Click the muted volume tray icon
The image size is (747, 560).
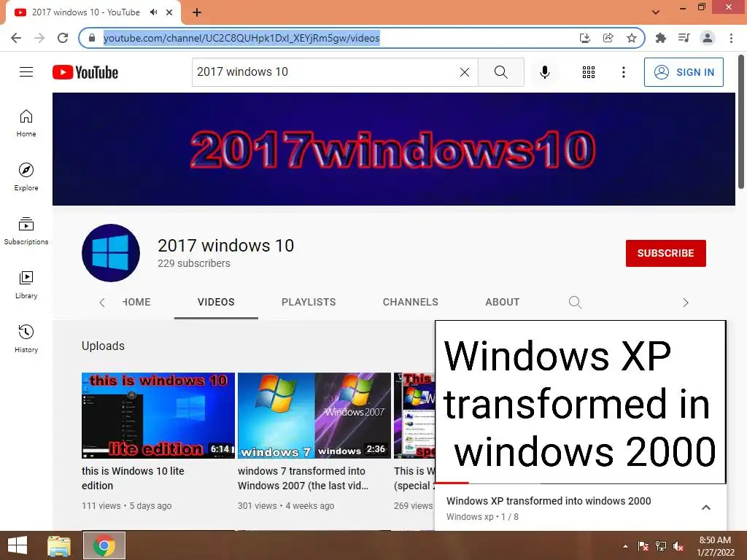click(678, 546)
